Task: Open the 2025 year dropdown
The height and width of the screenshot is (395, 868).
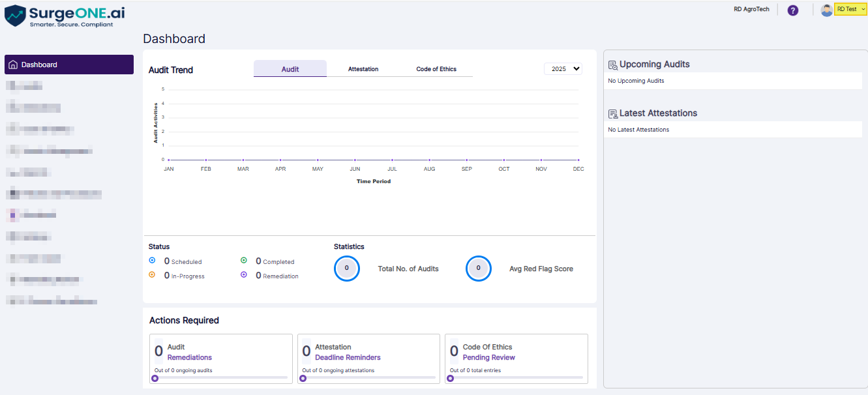Action: coord(562,68)
